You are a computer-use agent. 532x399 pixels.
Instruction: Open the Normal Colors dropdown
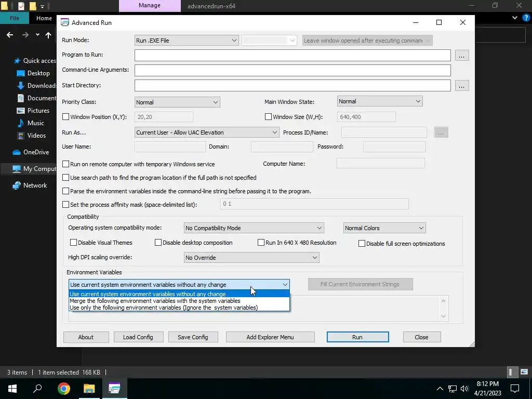[384, 228]
